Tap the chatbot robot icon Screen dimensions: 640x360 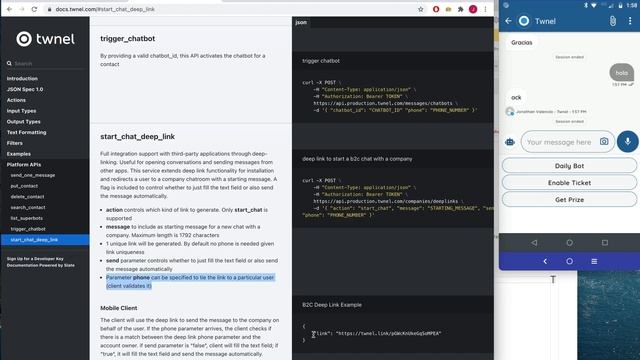coord(510,142)
